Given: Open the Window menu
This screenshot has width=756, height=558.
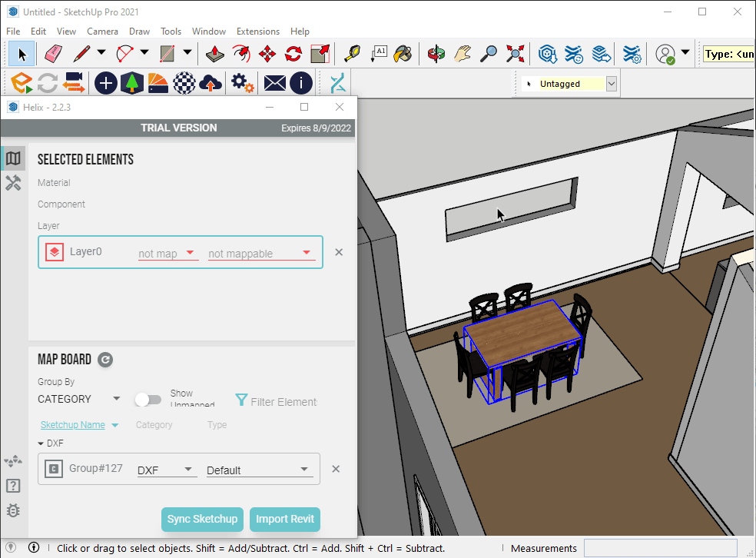Looking at the screenshot, I should click(x=209, y=32).
